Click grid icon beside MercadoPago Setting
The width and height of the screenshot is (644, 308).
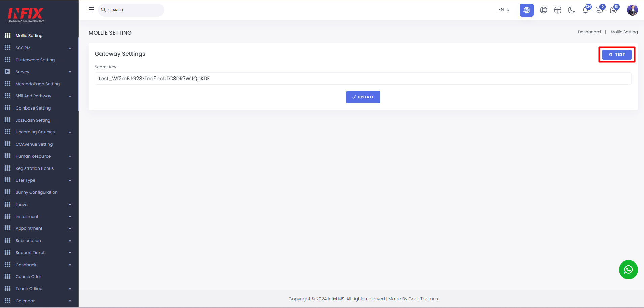tap(8, 84)
